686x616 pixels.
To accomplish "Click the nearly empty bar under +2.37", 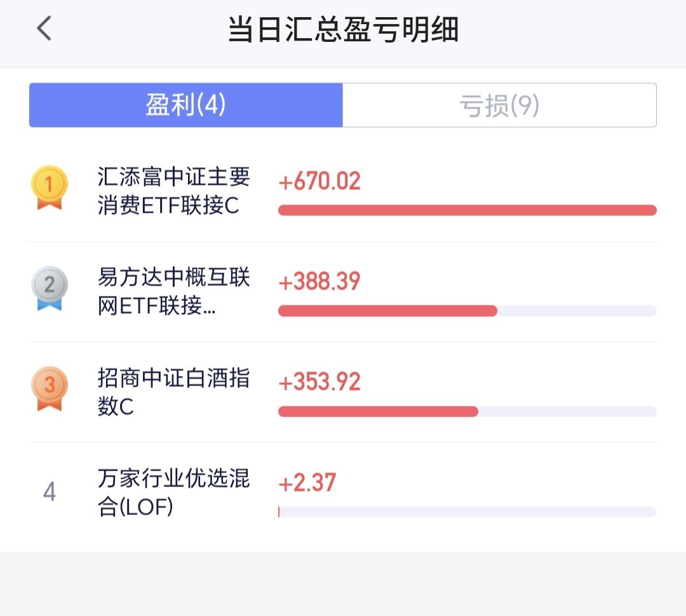I will pyautogui.click(x=467, y=512).
